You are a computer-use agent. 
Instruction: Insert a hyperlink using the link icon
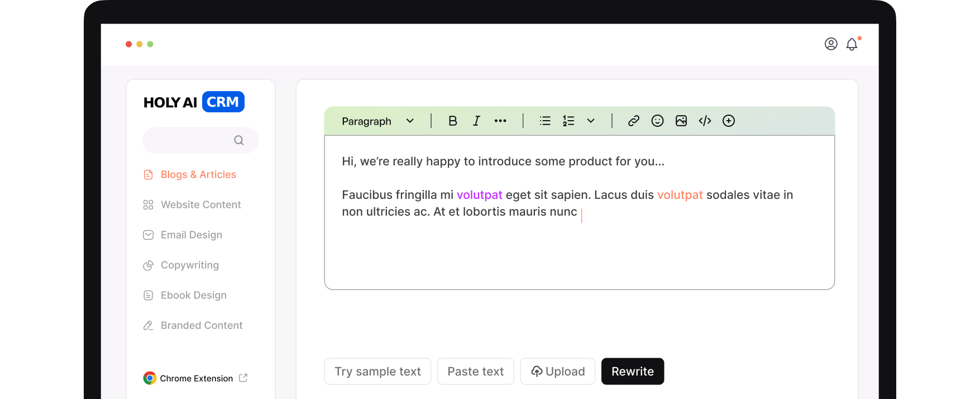633,121
